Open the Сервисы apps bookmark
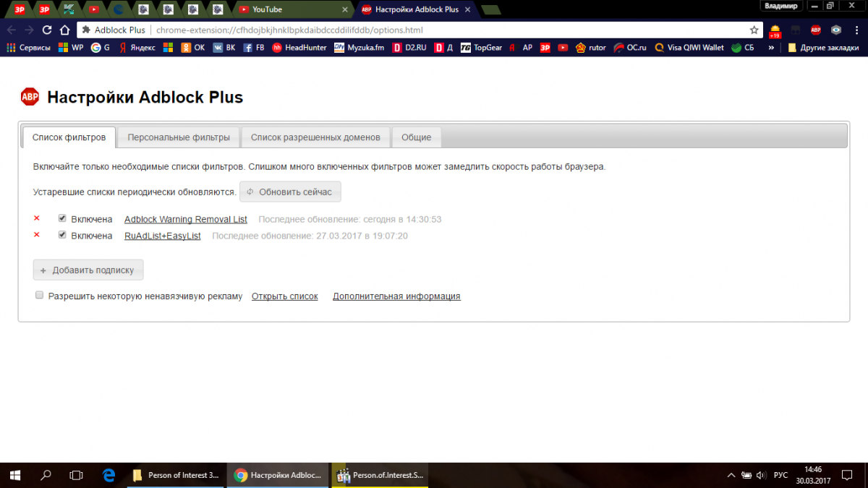 coord(28,48)
